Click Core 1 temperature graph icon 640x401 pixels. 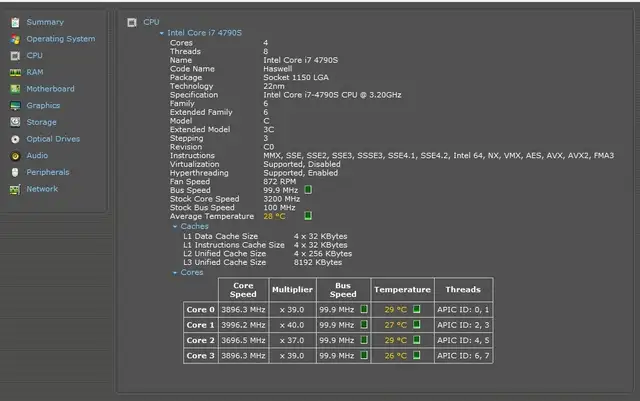point(417,325)
